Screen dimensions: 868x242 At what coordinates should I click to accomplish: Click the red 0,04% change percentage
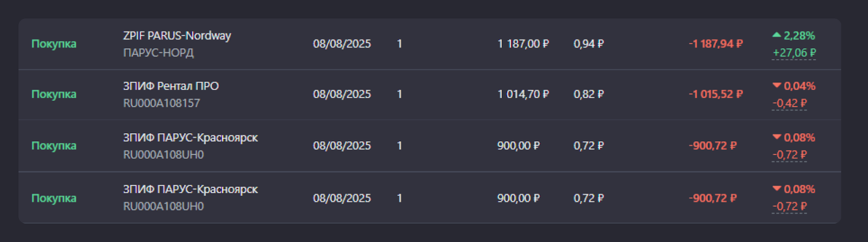point(799,86)
